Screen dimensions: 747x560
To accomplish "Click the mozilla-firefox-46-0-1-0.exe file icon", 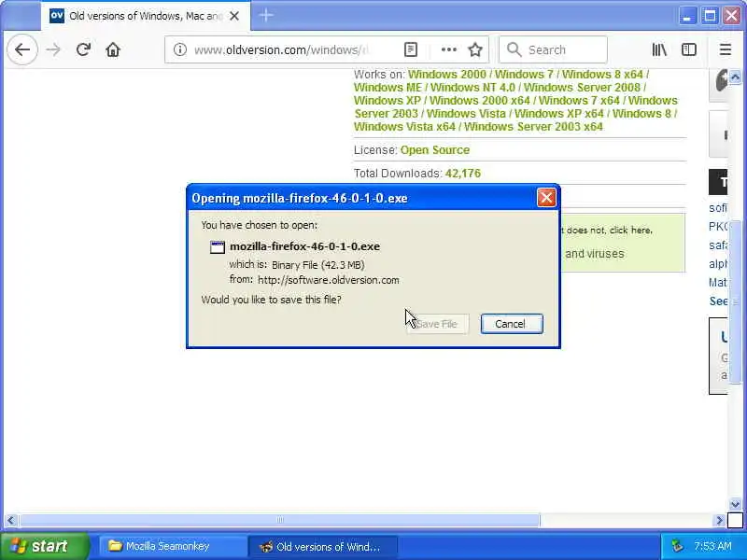I will coord(218,246).
